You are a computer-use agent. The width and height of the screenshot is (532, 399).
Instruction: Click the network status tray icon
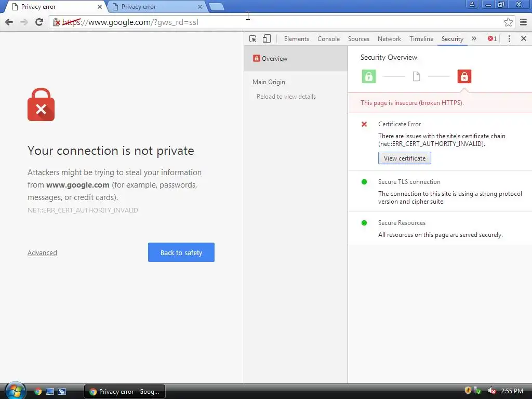tap(477, 391)
